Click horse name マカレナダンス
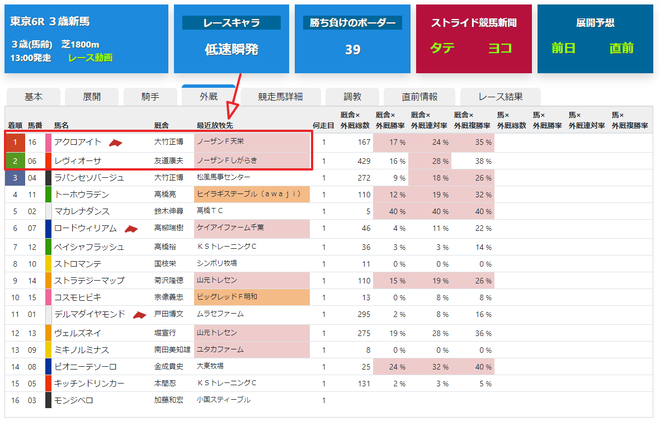The image size is (660, 421). (x=82, y=211)
